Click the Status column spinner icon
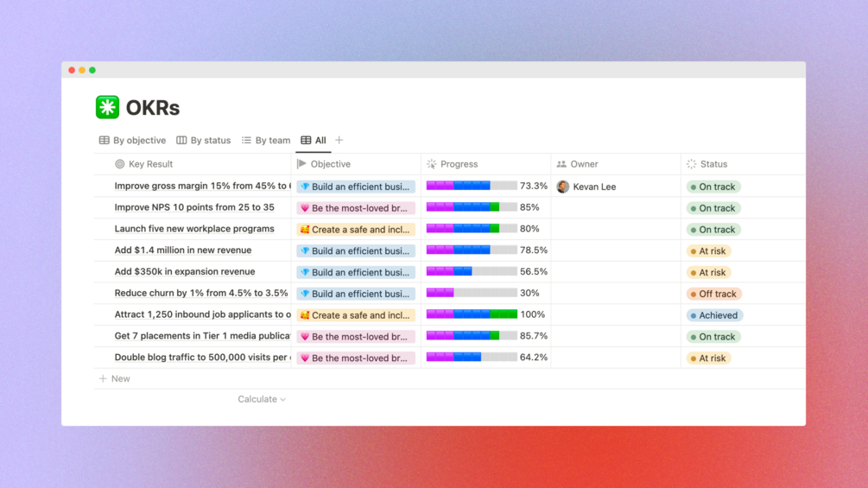The width and height of the screenshot is (868, 488). 692,164
